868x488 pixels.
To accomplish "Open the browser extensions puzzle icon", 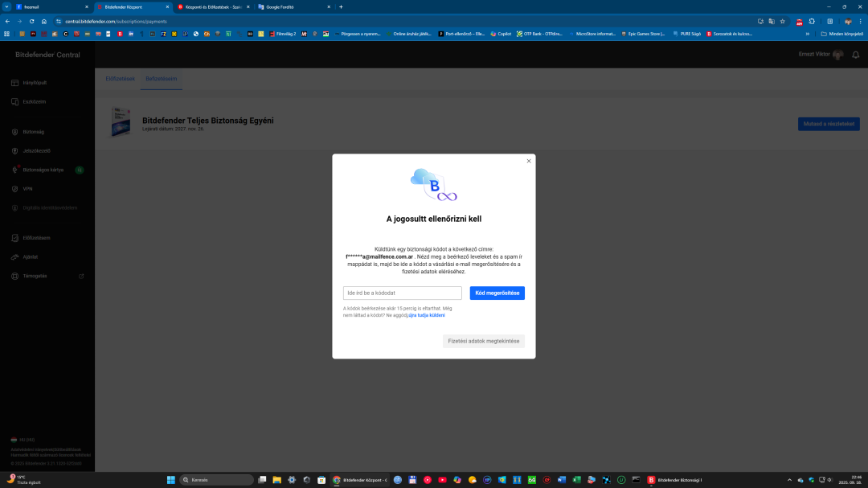I will coord(812,22).
